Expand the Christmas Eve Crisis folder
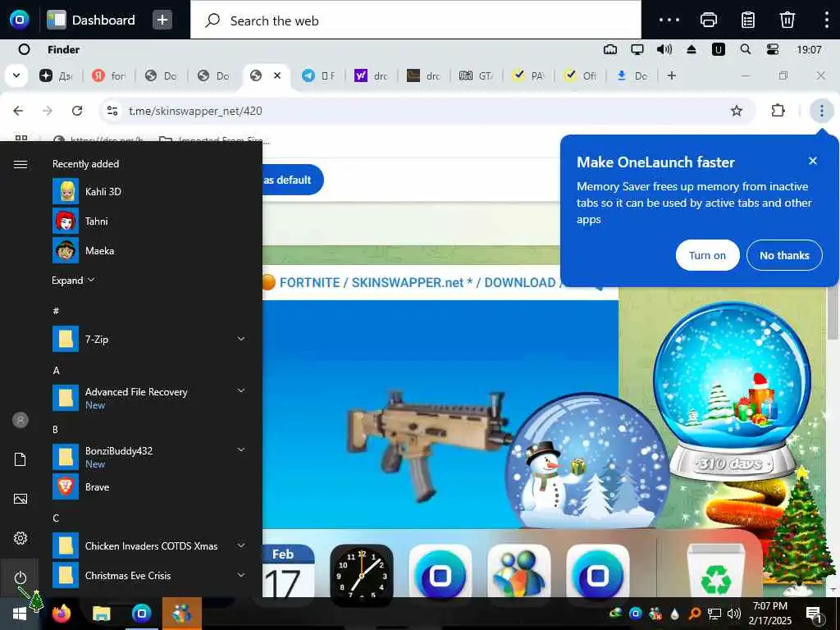The width and height of the screenshot is (840, 630). coord(241,575)
